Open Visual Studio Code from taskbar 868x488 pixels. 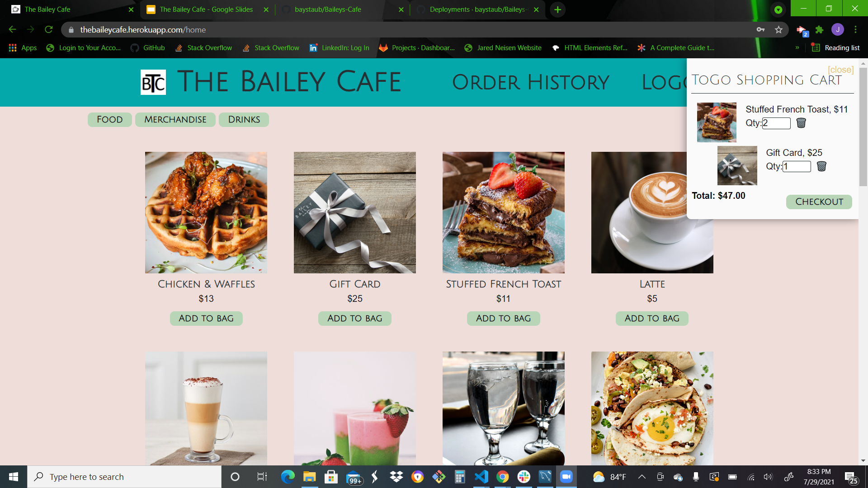481,477
